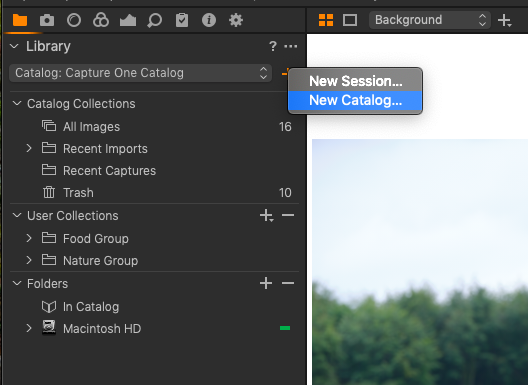
Task: Open the Catalog: Capture One Catalog selector
Action: [x=140, y=73]
